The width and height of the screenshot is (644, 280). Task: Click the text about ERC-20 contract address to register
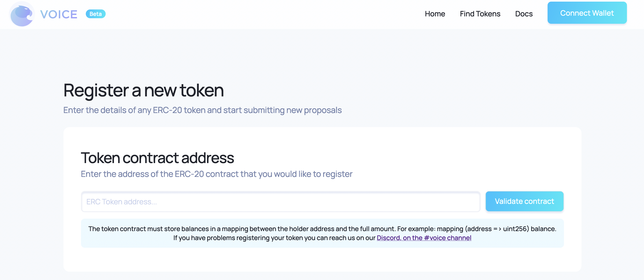[x=217, y=174]
